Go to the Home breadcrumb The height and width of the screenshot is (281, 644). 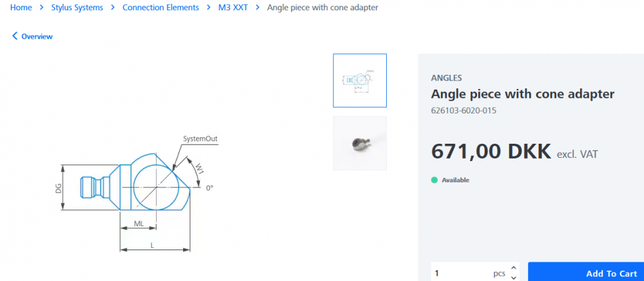21,8
